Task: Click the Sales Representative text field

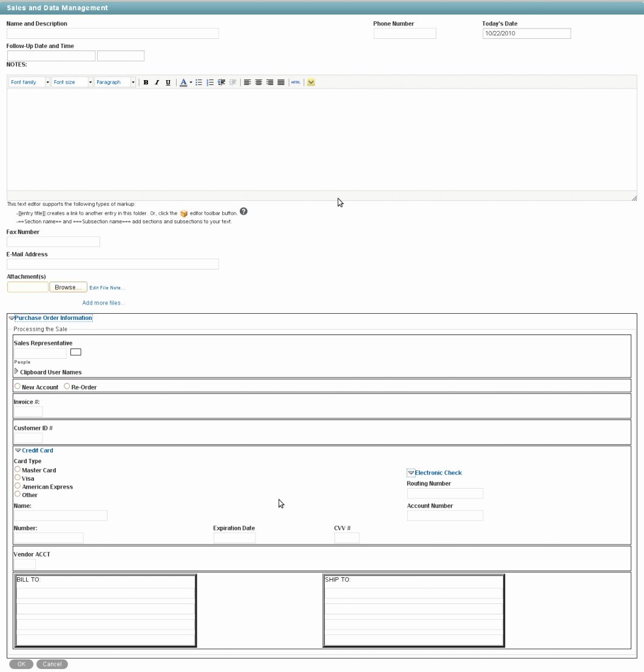Action: click(40, 353)
